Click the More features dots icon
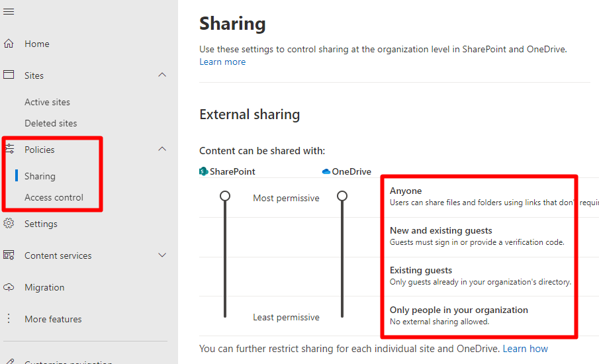599x364 pixels. click(x=9, y=319)
